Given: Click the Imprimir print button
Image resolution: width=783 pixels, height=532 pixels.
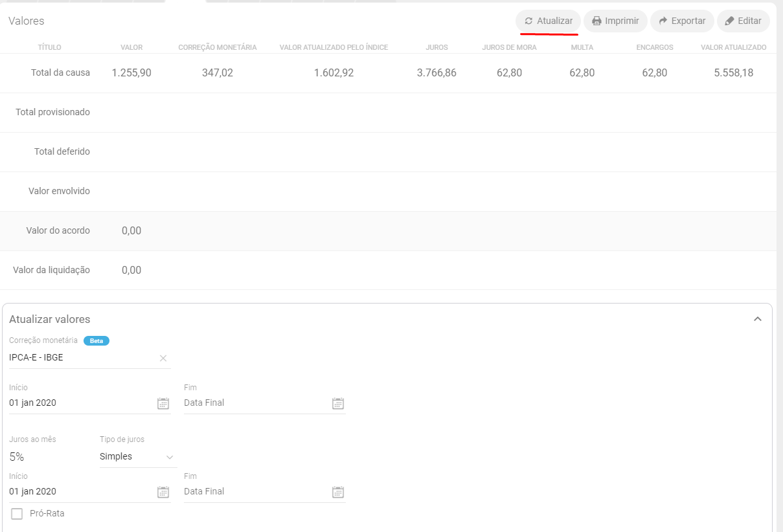Looking at the screenshot, I should coord(615,21).
